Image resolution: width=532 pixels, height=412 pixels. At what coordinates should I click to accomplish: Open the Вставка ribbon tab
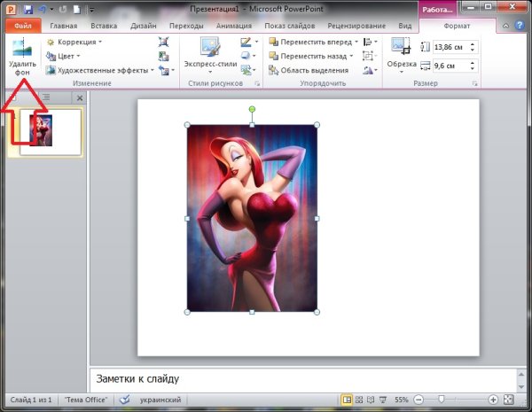(x=102, y=27)
